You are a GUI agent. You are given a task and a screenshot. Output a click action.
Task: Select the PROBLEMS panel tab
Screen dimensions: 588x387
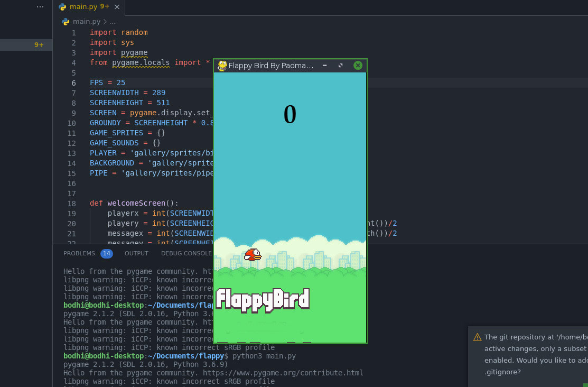tap(79, 253)
